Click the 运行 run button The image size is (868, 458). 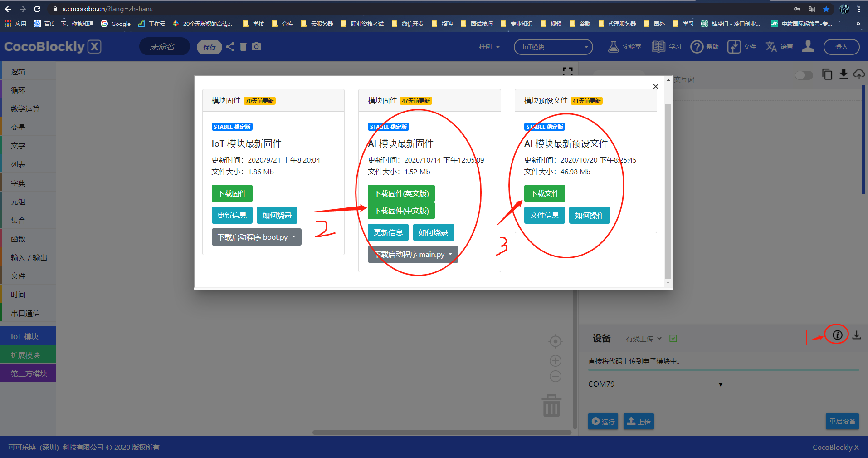(603, 421)
